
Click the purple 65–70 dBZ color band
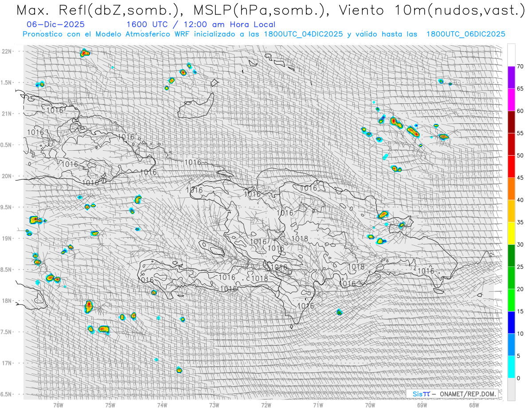(x=511, y=78)
